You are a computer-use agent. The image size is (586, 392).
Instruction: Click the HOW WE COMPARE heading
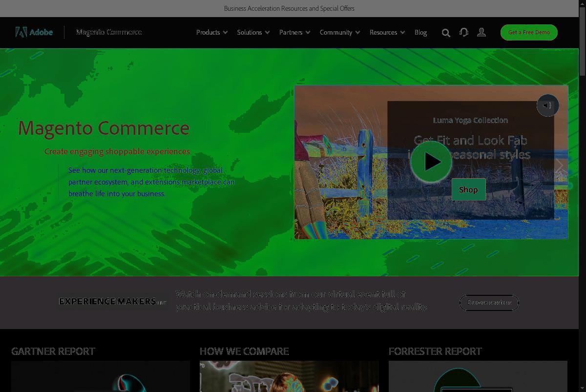coord(244,351)
